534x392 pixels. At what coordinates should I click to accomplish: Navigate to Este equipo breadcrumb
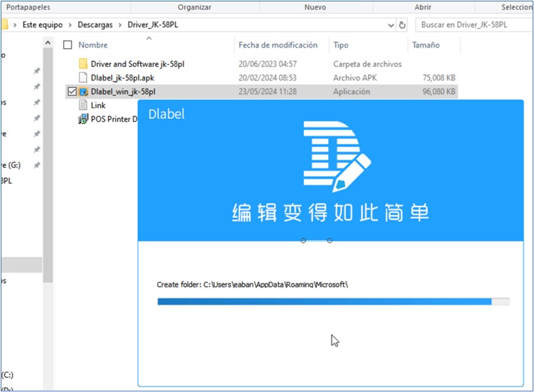(x=43, y=24)
